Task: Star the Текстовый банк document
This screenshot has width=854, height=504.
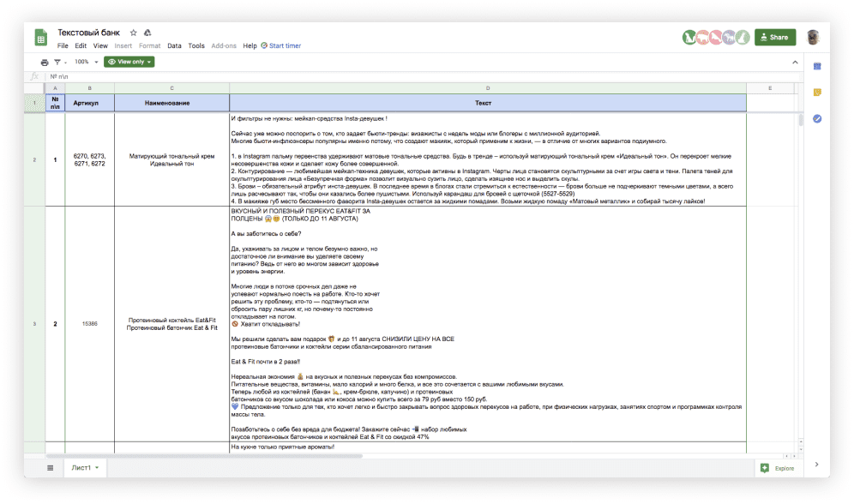Action: 134,33
